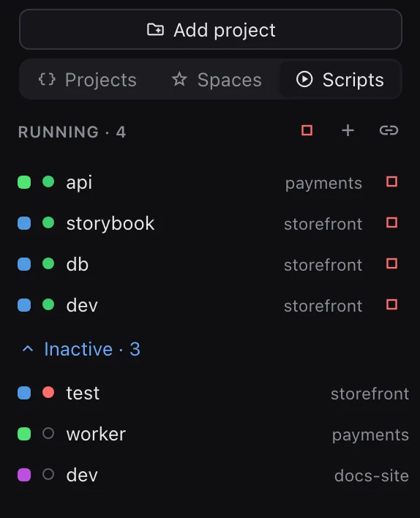Click the purple color square beside docs-site dev
The width and height of the screenshot is (420, 518).
(24, 475)
